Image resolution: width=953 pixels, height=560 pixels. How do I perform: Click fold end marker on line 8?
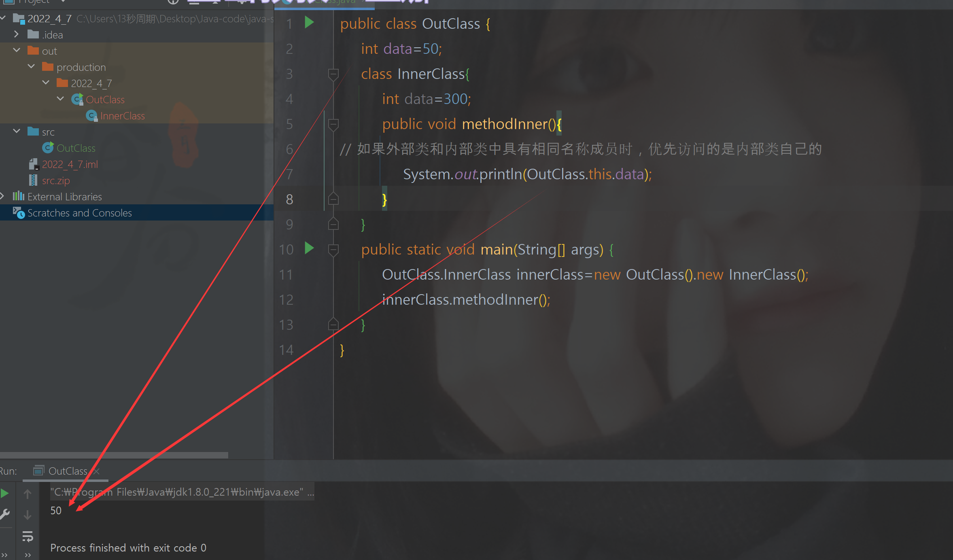pos(333,199)
